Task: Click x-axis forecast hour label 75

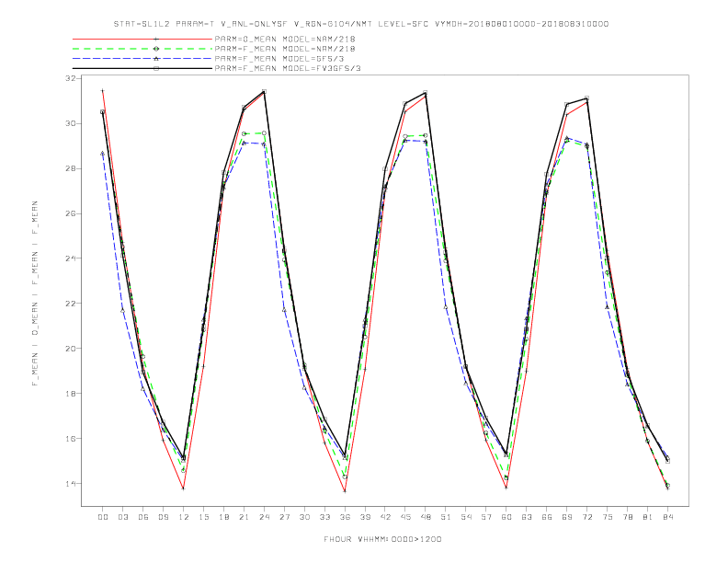Action: coord(608,517)
